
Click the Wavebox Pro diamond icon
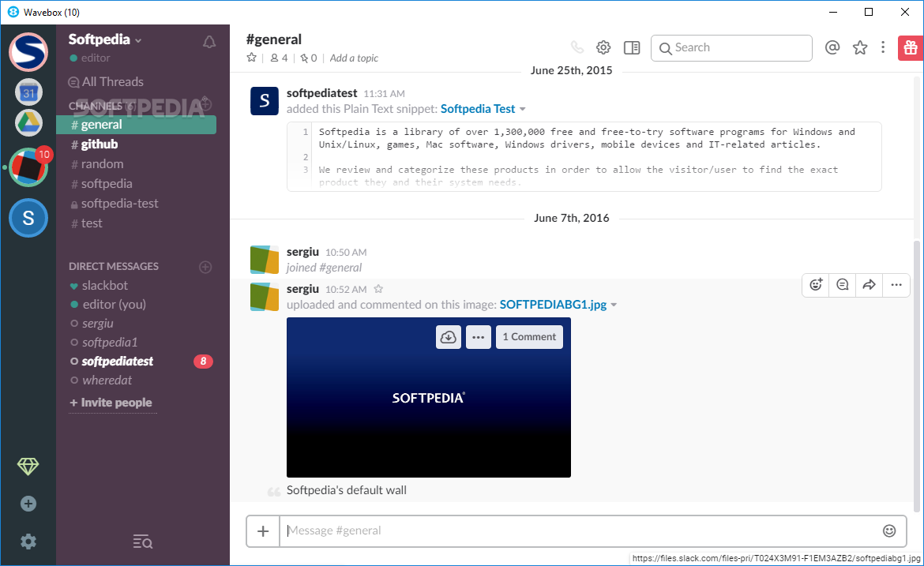(28, 467)
